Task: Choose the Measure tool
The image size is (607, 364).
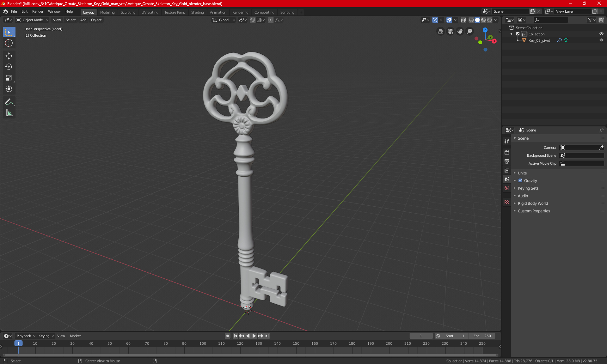Action: (9, 113)
